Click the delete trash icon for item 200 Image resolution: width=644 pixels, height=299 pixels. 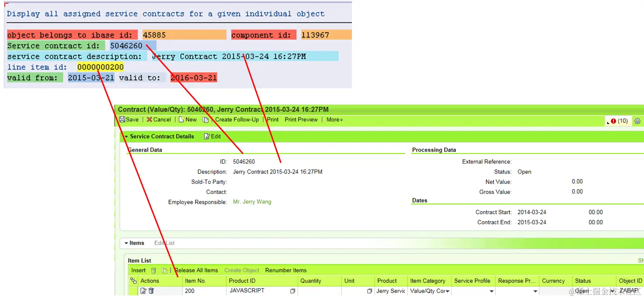click(x=151, y=291)
